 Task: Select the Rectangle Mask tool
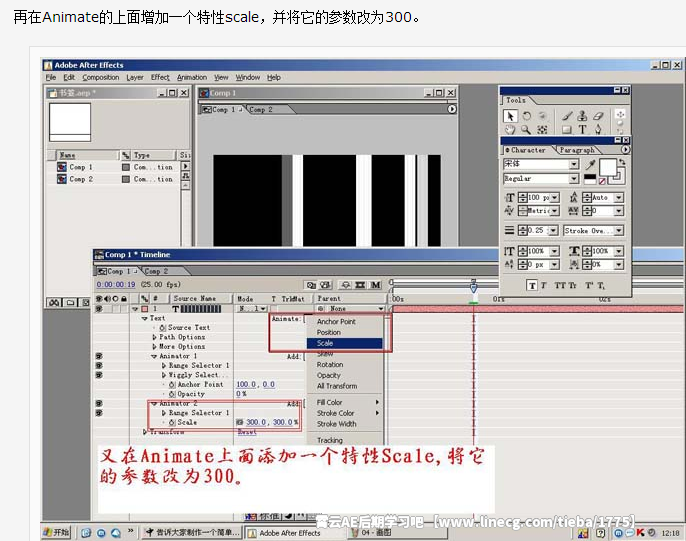point(567,129)
